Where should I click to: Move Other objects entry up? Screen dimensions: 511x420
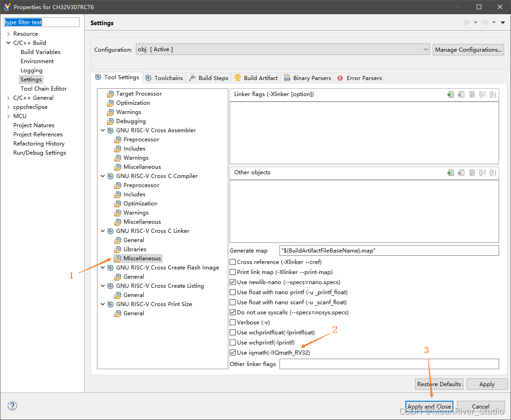click(482, 172)
